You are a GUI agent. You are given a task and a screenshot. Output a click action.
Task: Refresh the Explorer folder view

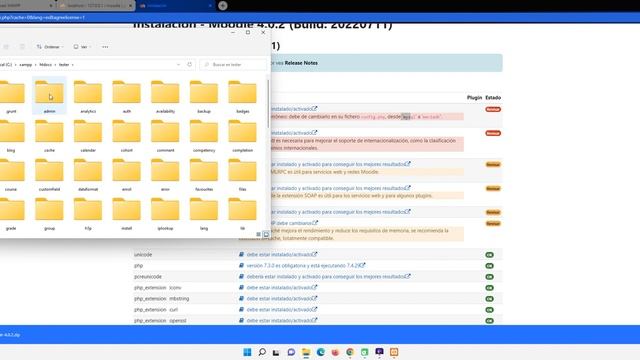point(189,64)
